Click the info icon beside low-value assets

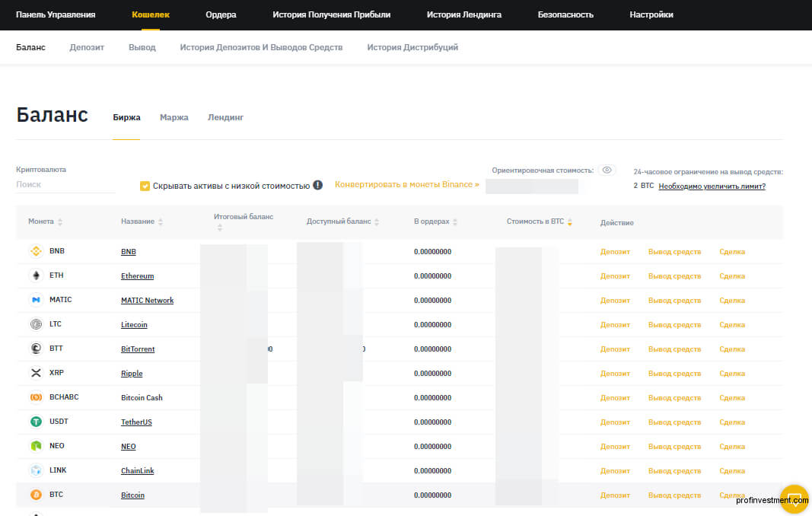click(x=318, y=185)
